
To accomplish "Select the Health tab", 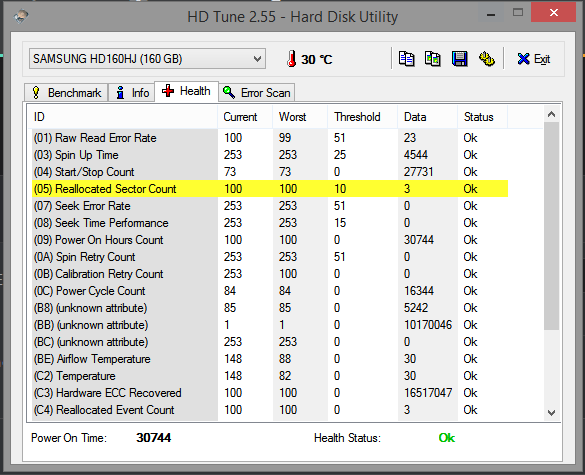I will pyautogui.click(x=187, y=91).
